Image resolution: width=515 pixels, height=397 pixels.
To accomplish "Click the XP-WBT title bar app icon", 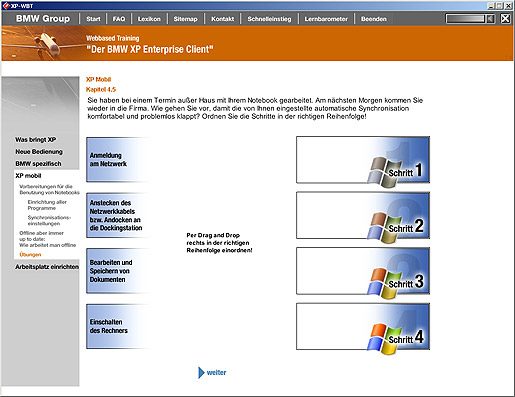I will coord(5,6).
